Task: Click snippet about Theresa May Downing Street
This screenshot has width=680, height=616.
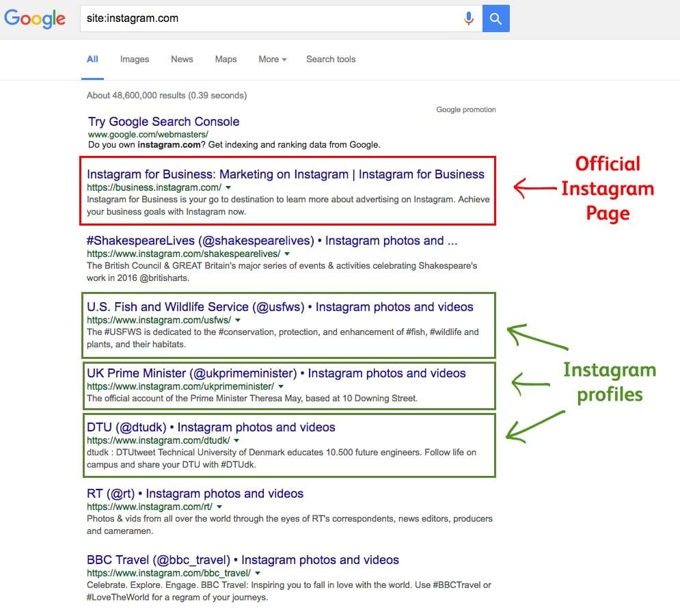Action: pos(252,398)
